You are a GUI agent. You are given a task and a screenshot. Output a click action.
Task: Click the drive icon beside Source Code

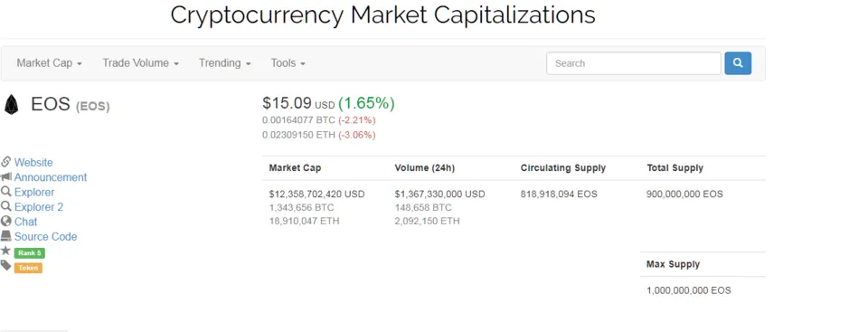pyautogui.click(x=6, y=236)
